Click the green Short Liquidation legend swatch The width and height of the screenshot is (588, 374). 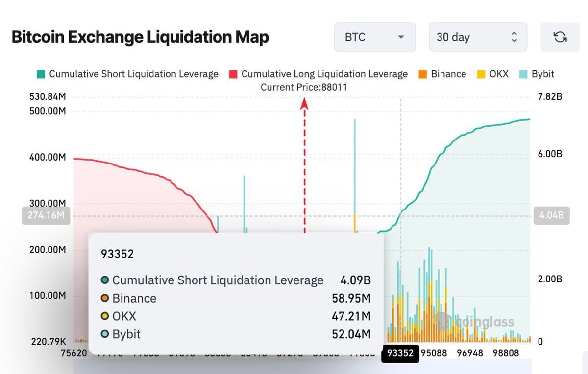coord(41,74)
